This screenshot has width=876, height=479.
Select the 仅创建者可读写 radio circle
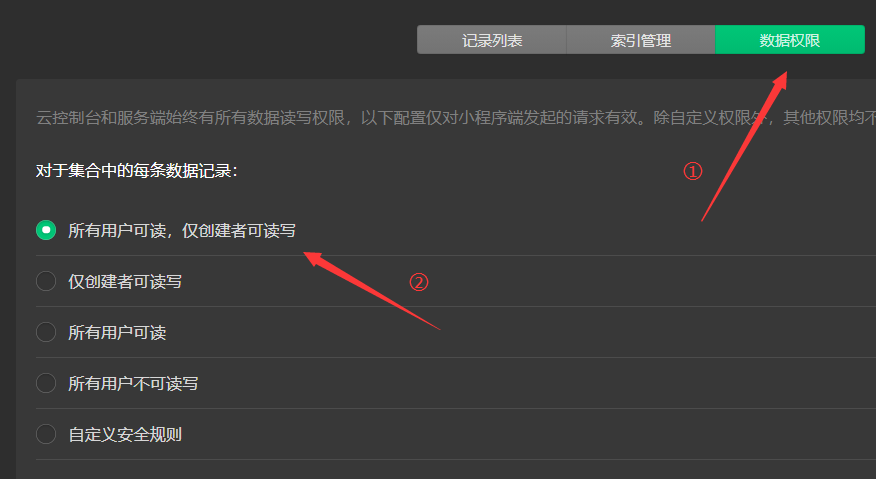point(46,281)
